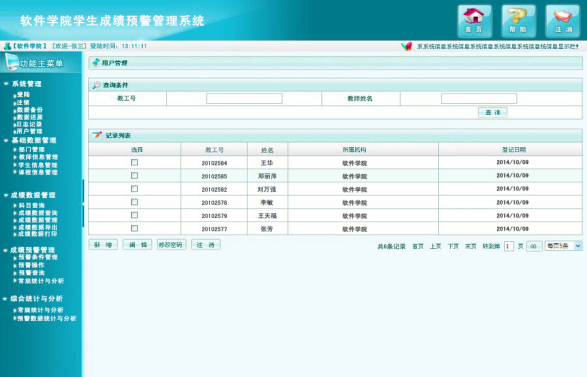
Task: Select the checkbox for 王天福
Action: 134,215
